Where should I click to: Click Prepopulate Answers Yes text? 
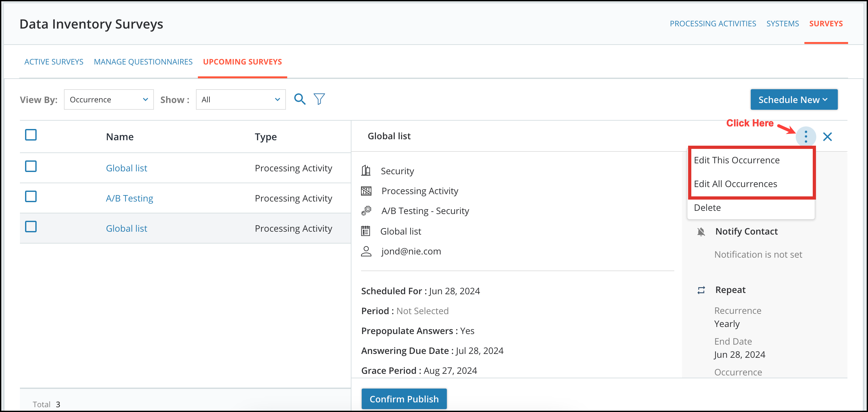coord(418,331)
